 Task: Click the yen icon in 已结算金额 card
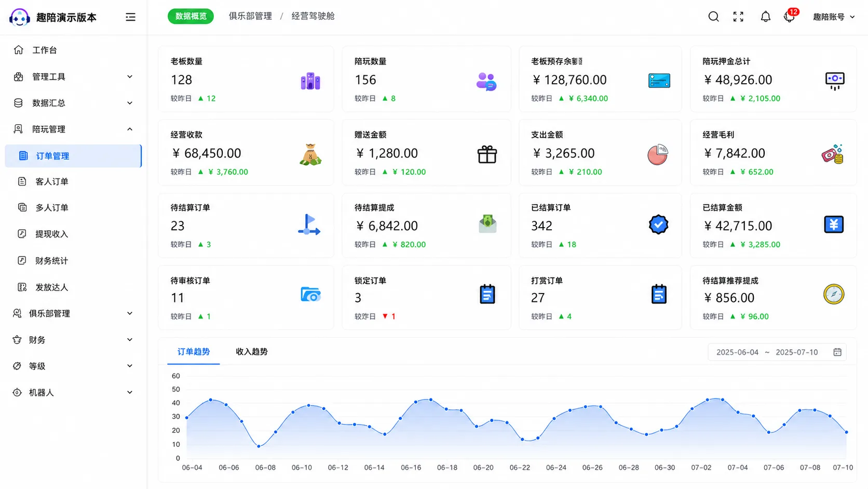pyautogui.click(x=834, y=224)
